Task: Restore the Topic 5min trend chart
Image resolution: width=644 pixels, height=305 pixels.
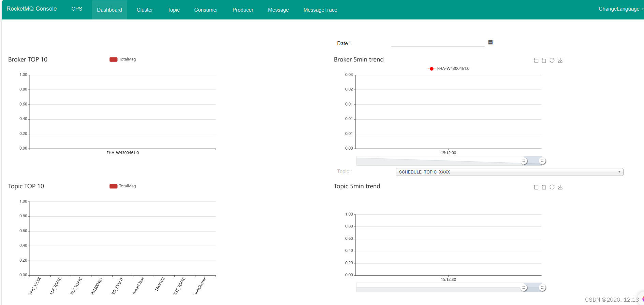Action: 552,187
